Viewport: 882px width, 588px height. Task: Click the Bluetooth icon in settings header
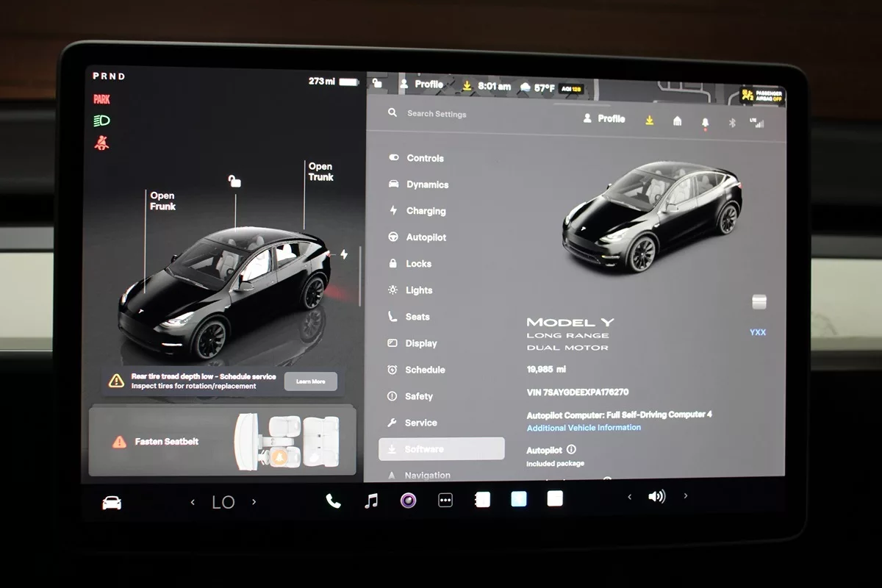(732, 122)
